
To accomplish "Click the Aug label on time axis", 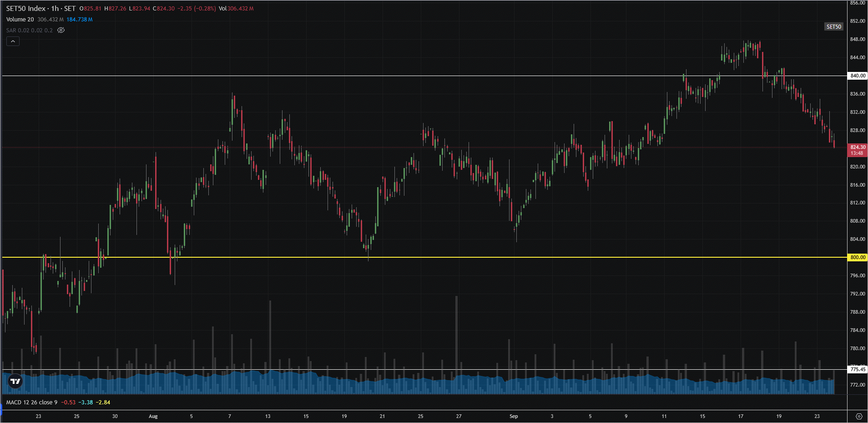I will (153, 416).
